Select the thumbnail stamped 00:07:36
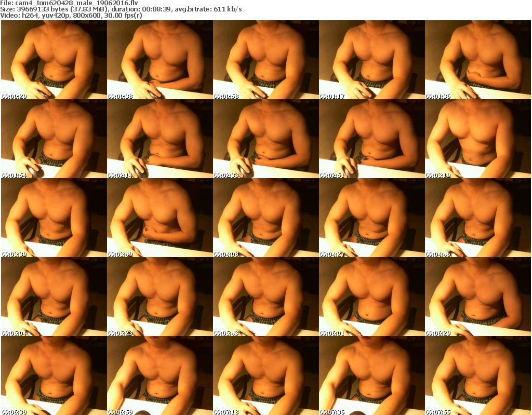Image resolution: width=532 pixels, height=415 pixels. point(372,376)
